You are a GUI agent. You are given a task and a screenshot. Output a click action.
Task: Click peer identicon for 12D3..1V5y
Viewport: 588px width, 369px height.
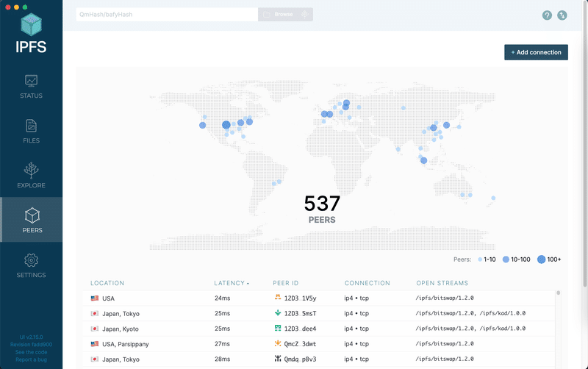pos(278,298)
